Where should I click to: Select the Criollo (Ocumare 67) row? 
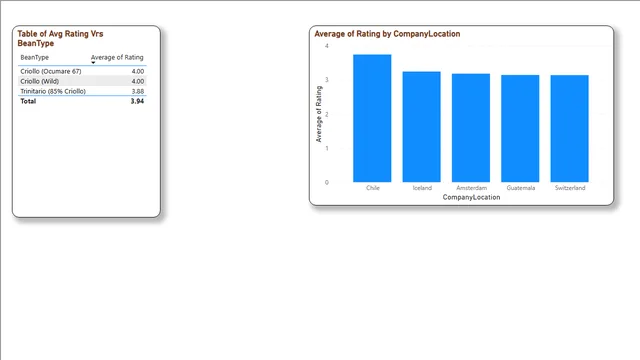click(x=82, y=71)
